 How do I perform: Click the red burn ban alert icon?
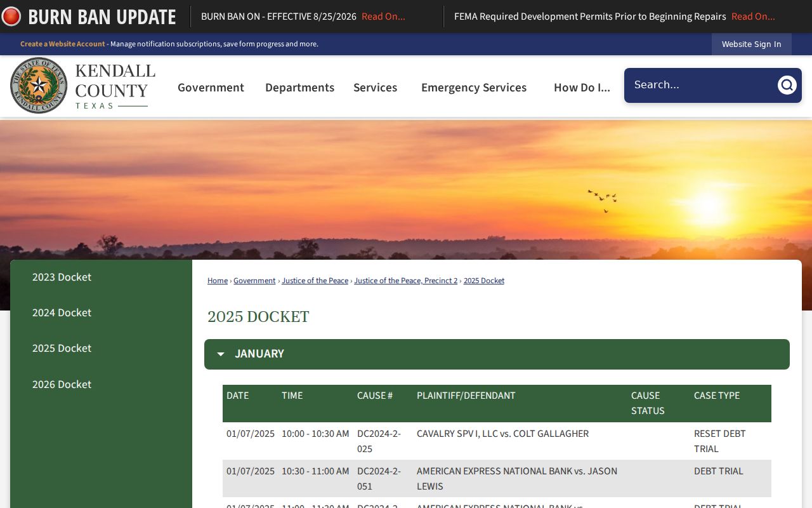[x=11, y=17]
